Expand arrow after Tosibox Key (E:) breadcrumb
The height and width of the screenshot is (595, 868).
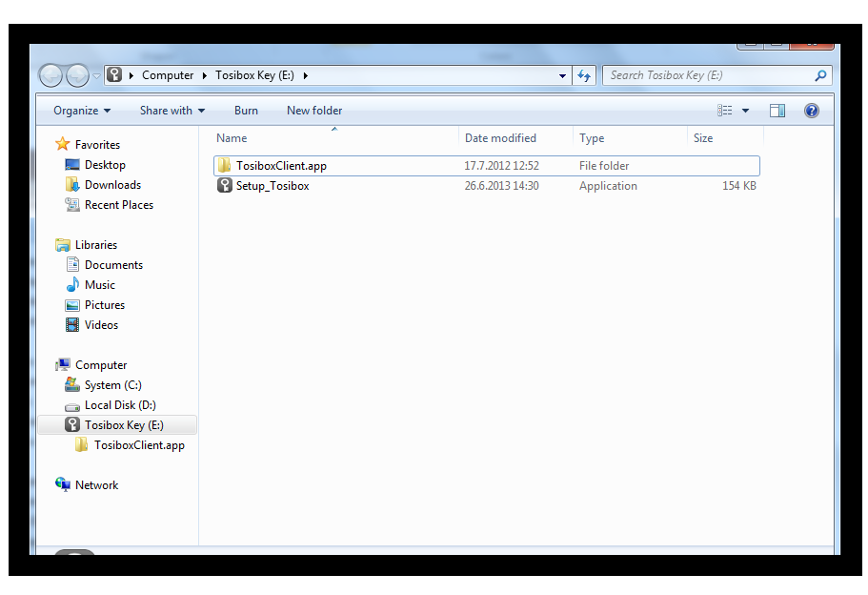[x=305, y=75]
